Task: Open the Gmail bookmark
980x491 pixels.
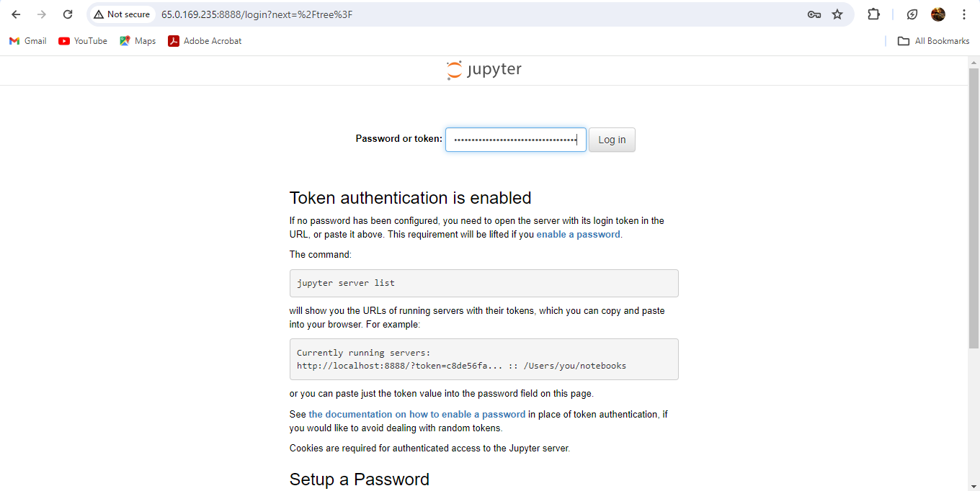Action: point(27,41)
